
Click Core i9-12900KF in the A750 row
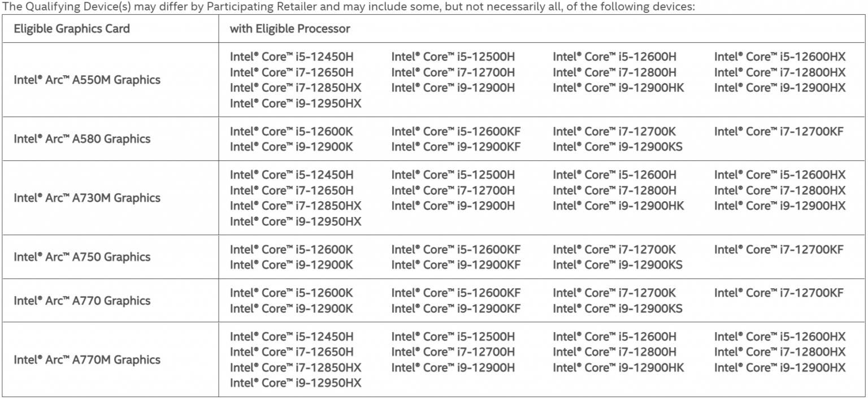tap(456, 265)
